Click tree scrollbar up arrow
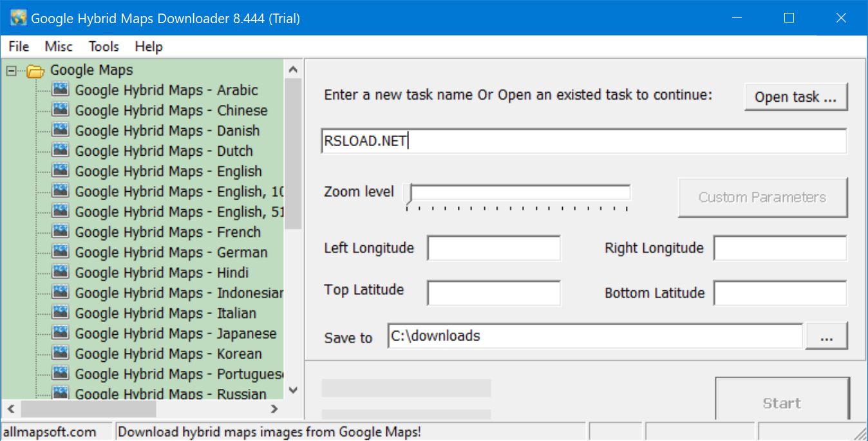Viewport: 868px width, 441px height. 293,69
